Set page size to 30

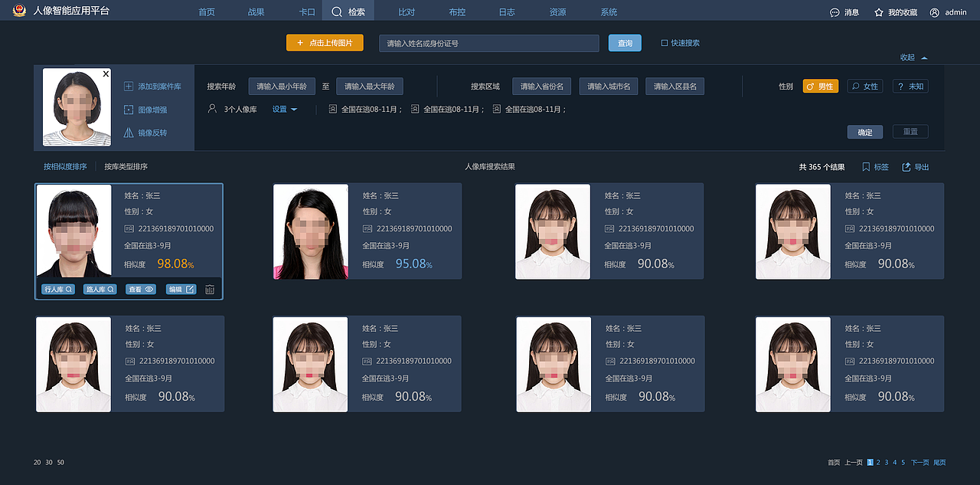click(49, 462)
